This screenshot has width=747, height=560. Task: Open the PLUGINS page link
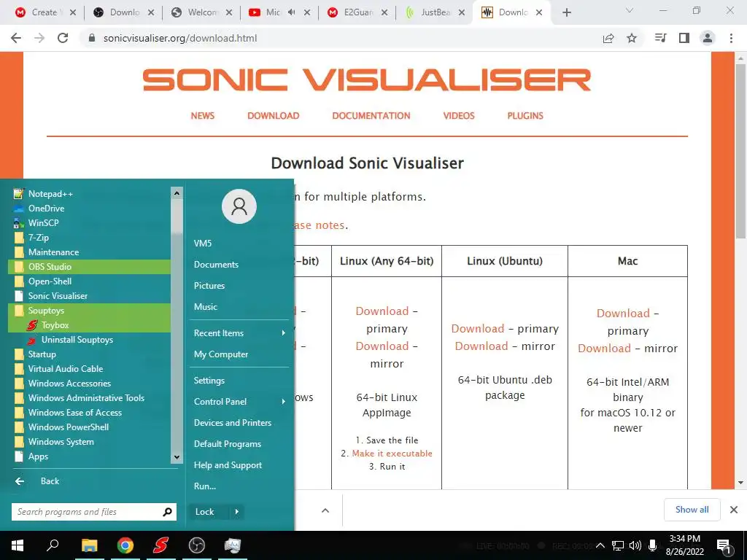point(525,116)
